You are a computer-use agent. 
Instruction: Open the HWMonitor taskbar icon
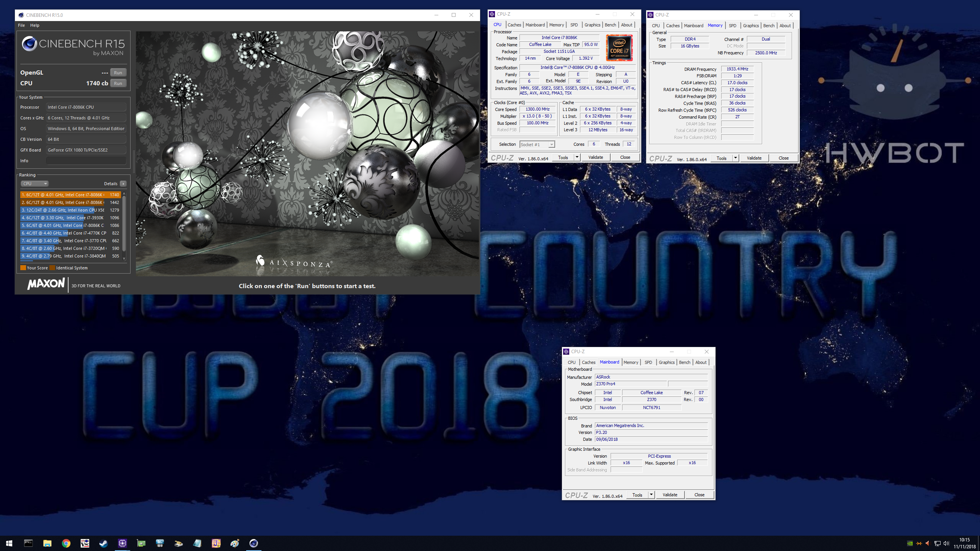pos(160,543)
